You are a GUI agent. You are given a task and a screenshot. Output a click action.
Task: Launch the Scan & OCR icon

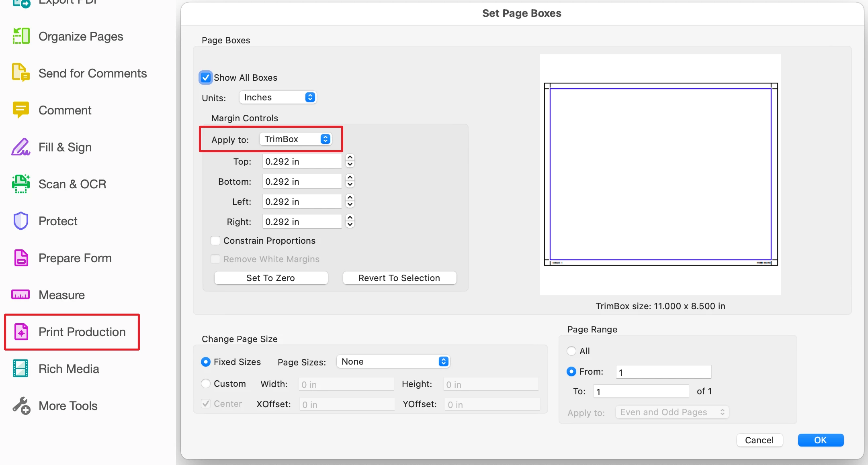[x=21, y=184]
